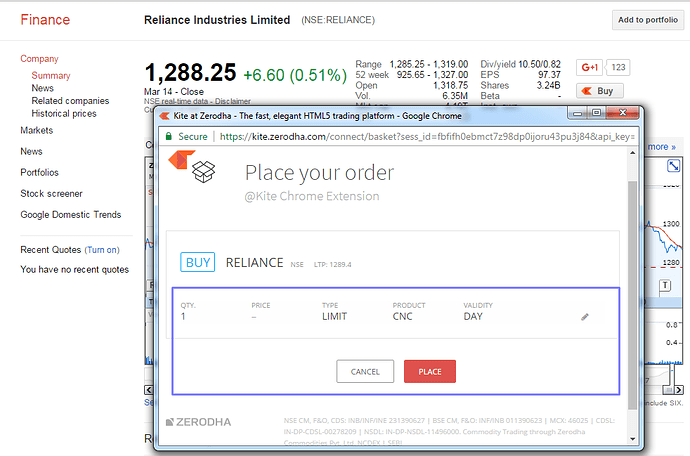Viewport: 690px width, 456px height.
Task: Open Stock screener
Action: pyautogui.click(x=51, y=194)
